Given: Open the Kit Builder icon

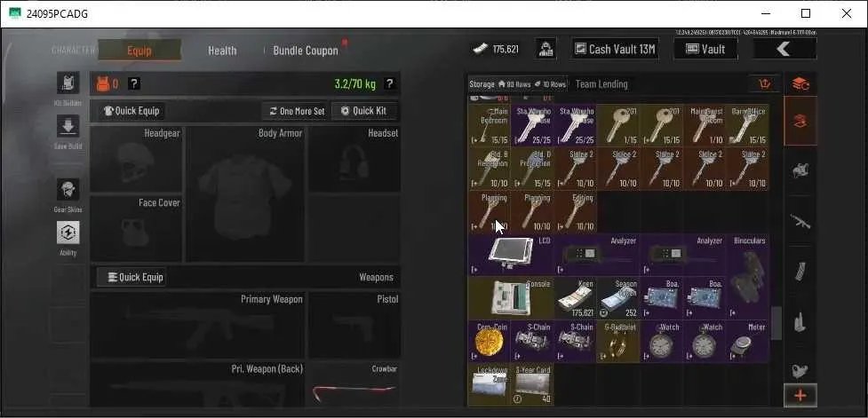Looking at the screenshot, I should pos(68,83).
